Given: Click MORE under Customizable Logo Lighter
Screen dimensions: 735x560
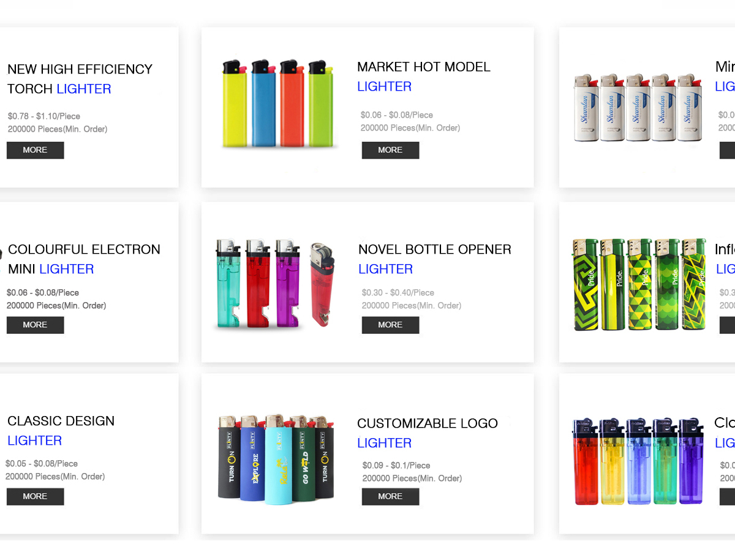Looking at the screenshot, I should 390,496.
